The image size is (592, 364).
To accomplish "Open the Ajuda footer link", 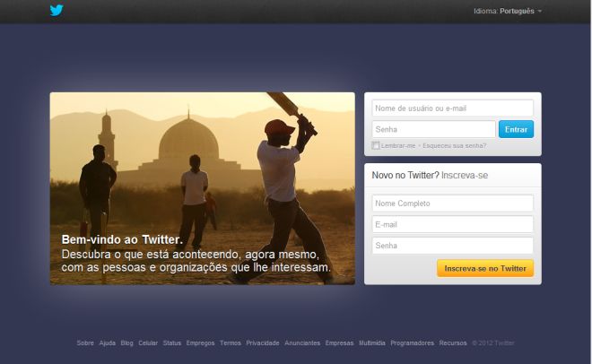I will coord(108,342).
